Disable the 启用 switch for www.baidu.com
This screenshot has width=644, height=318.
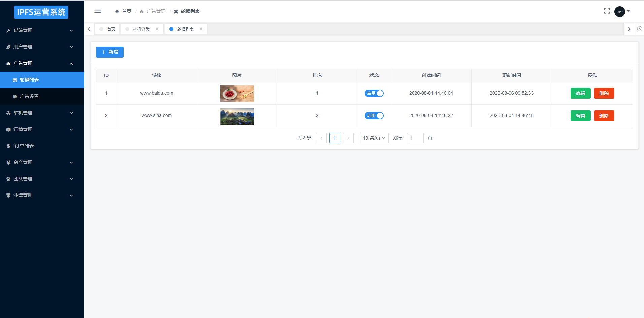pyautogui.click(x=374, y=93)
